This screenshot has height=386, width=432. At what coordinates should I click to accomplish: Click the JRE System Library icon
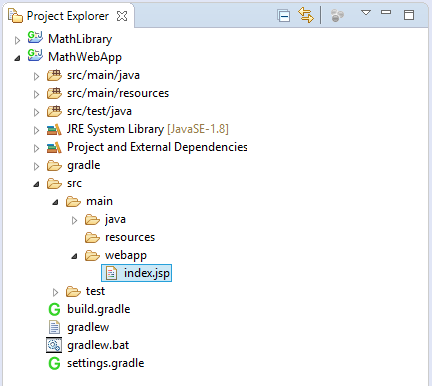[x=54, y=129]
